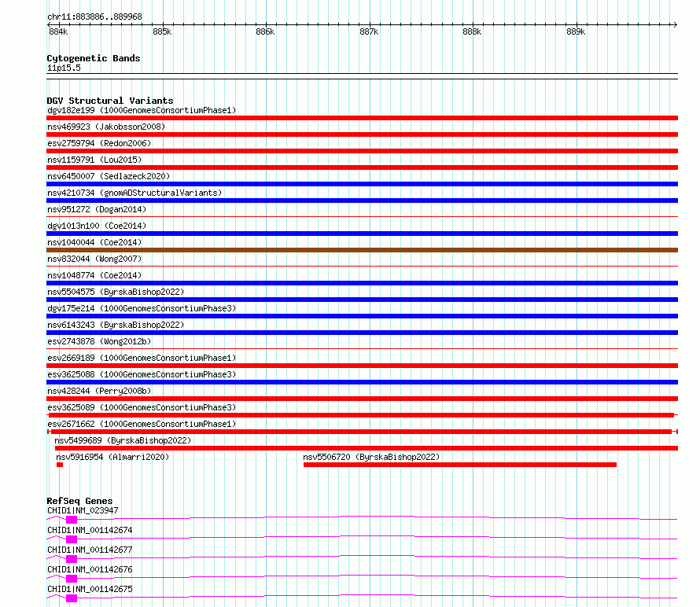Select the esv2759794 (Redon2006) variant label
700x607 pixels.
click(99, 143)
